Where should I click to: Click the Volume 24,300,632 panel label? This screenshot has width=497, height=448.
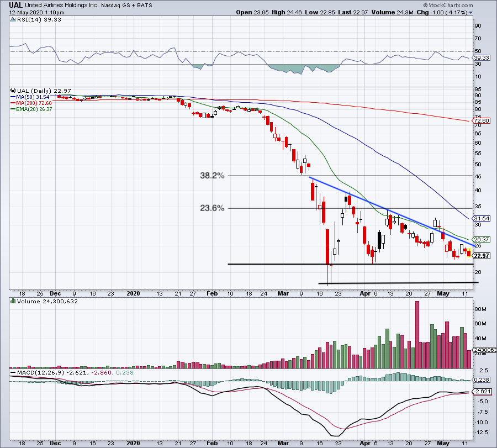click(47, 301)
